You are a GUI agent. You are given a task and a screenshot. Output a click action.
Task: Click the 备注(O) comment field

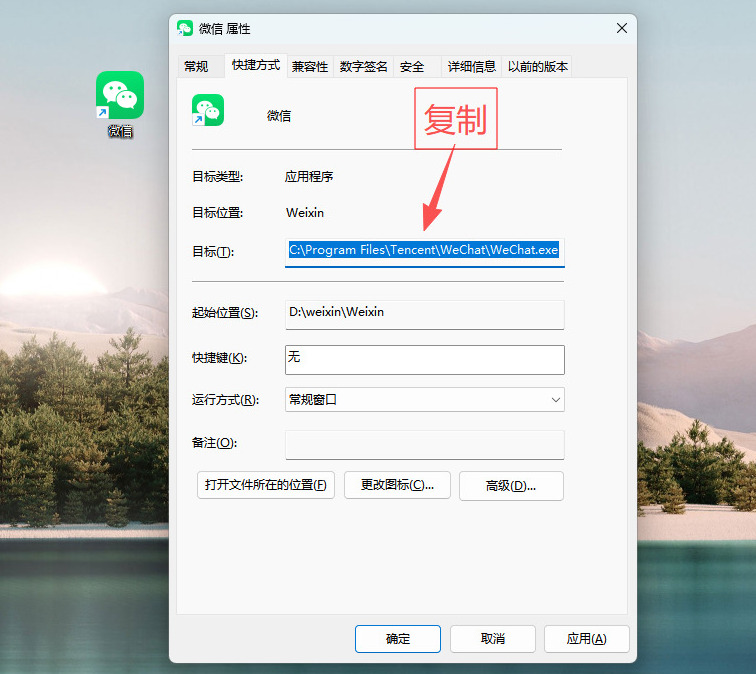click(x=424, y=445)
